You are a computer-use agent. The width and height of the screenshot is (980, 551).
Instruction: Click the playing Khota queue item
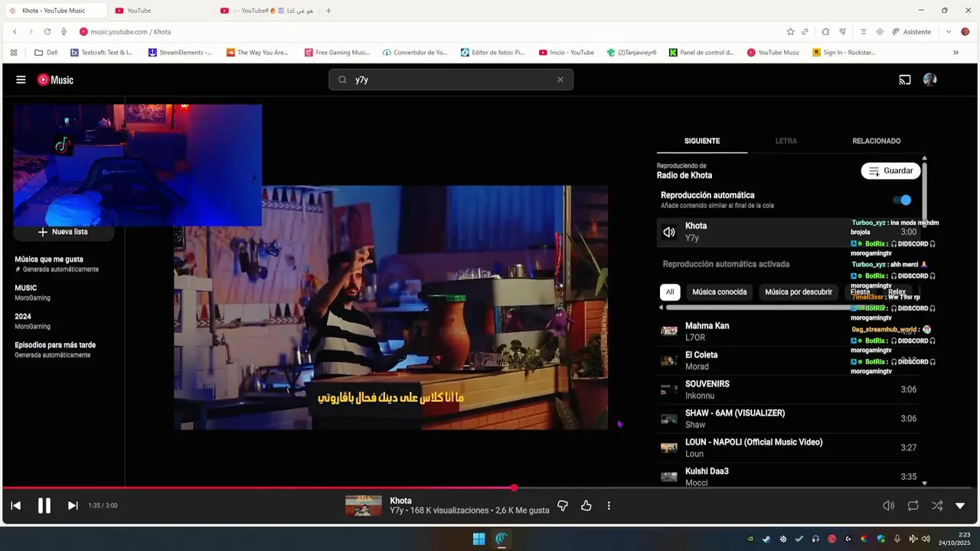click(789, 232)
